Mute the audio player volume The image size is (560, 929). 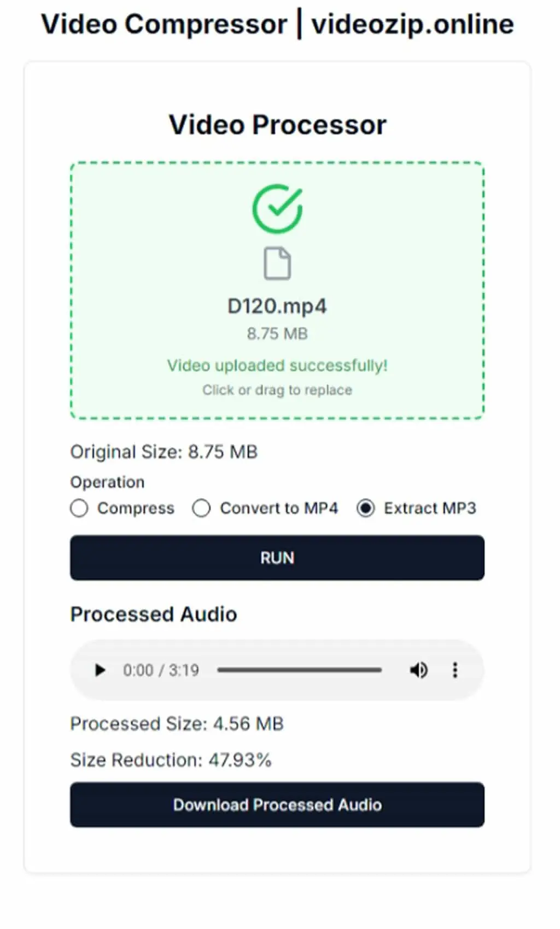point(419,670)
